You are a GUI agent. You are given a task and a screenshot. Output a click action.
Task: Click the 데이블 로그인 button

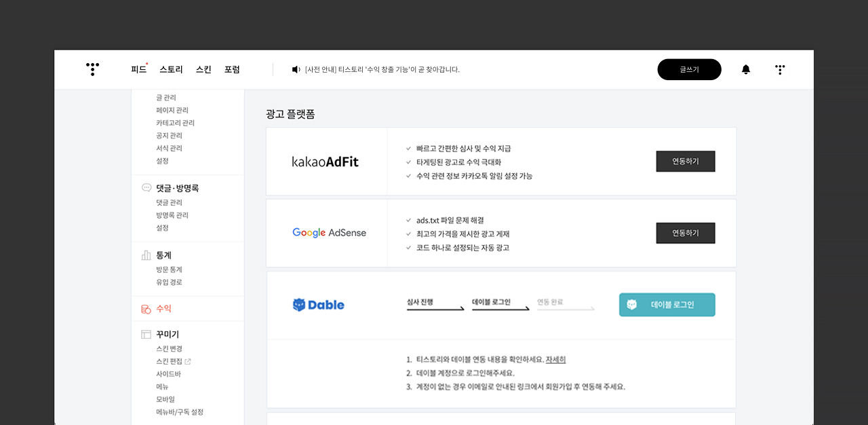coord(667,305)
